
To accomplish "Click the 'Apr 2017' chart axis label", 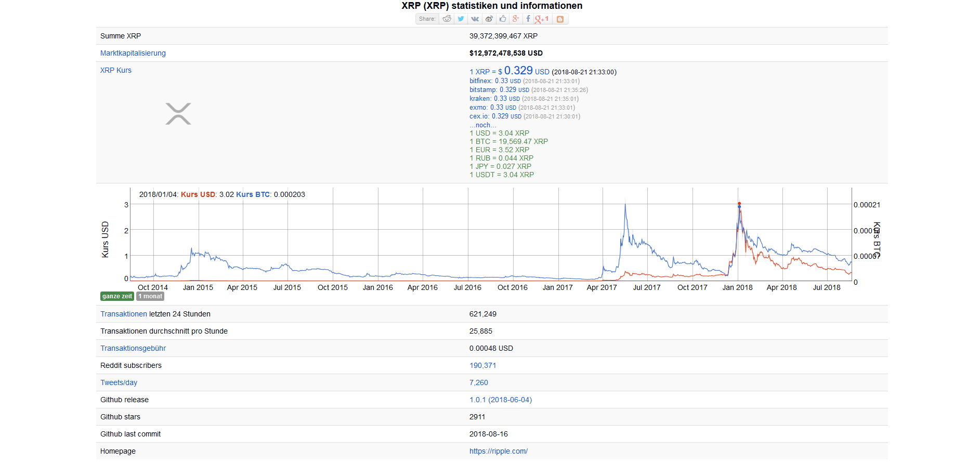I will pos(602,287).
